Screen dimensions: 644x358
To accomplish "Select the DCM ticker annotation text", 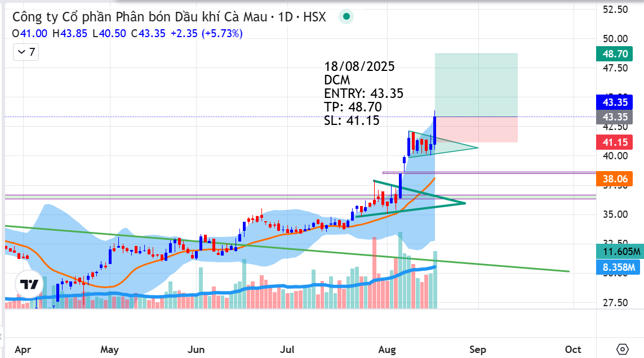I will pos(337,80).
